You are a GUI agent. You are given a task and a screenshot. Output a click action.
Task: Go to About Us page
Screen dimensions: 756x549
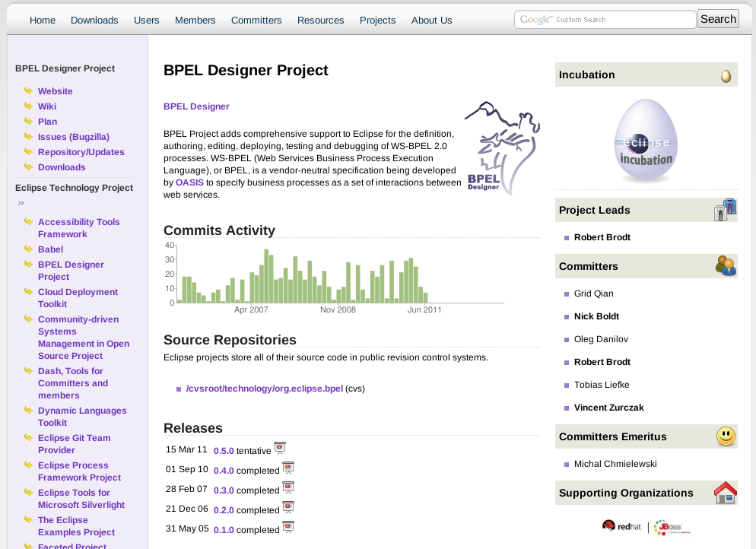click(x=431, y=21)
